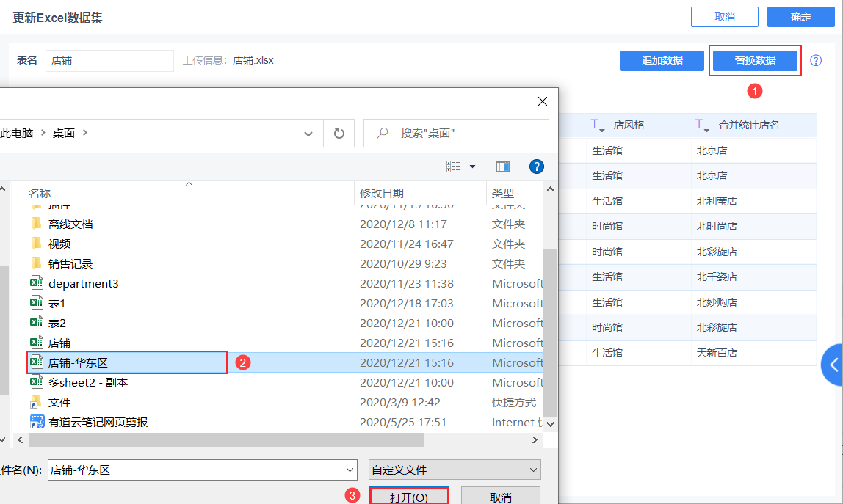Click the 打开(O) button

[408, 497]
